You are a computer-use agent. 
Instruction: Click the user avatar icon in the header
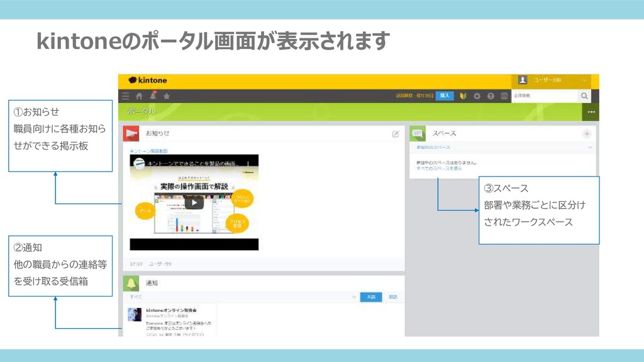[523, 80]
